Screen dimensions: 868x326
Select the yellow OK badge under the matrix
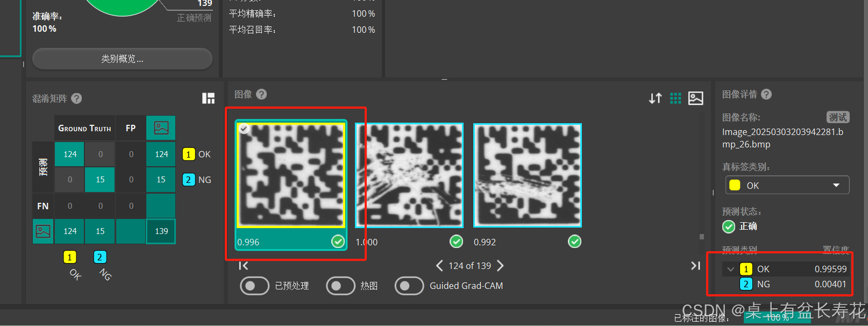[x=69, y=257]
